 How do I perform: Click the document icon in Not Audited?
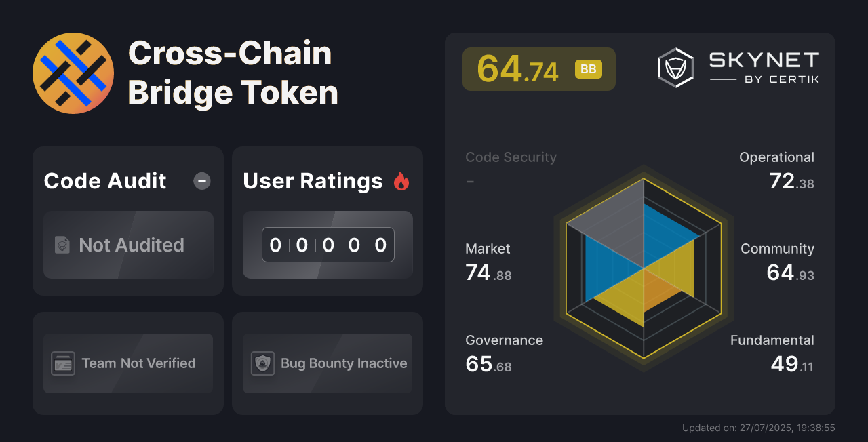point(62,245)
